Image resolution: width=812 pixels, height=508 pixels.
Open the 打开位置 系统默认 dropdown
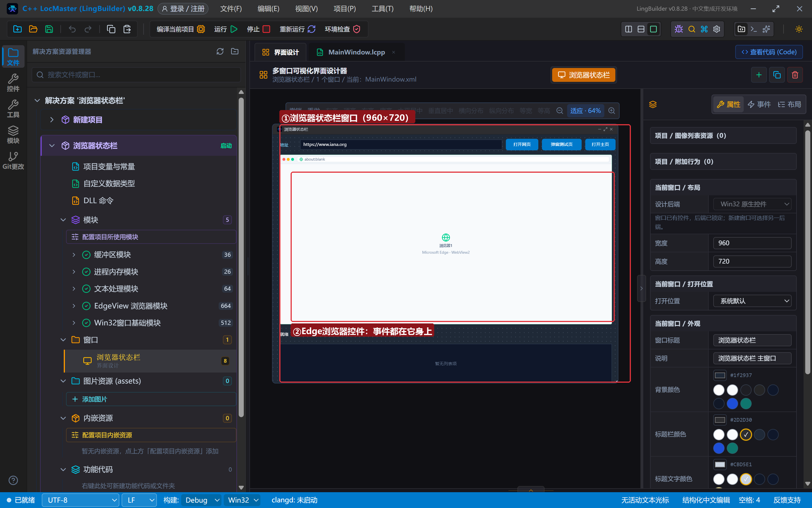(752, 301)
